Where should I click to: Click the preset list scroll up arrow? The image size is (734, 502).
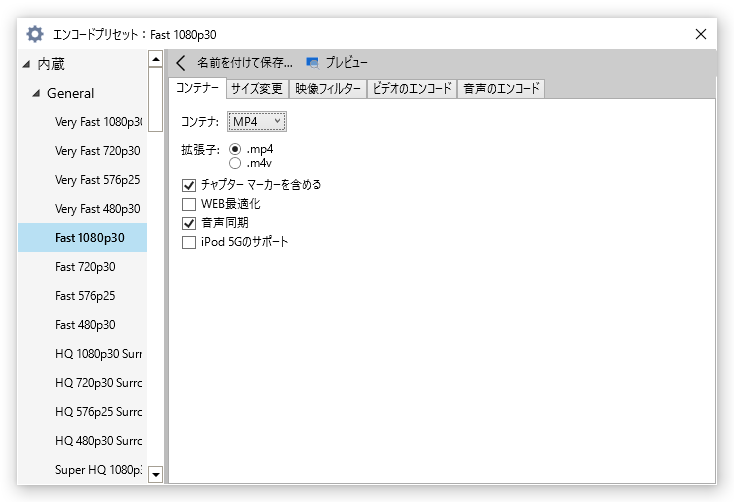coord(155,59)
